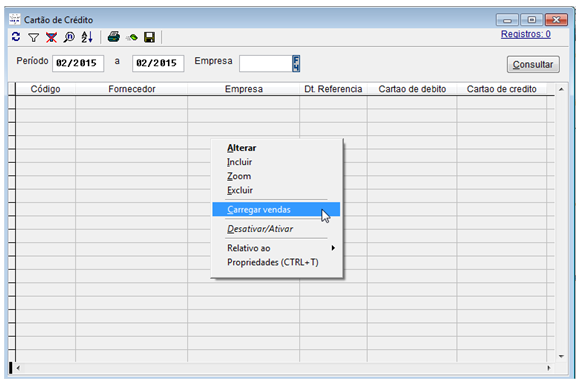Click the Dt. Referencia column header
Screen dimensions: 577x381
point(333,89)
